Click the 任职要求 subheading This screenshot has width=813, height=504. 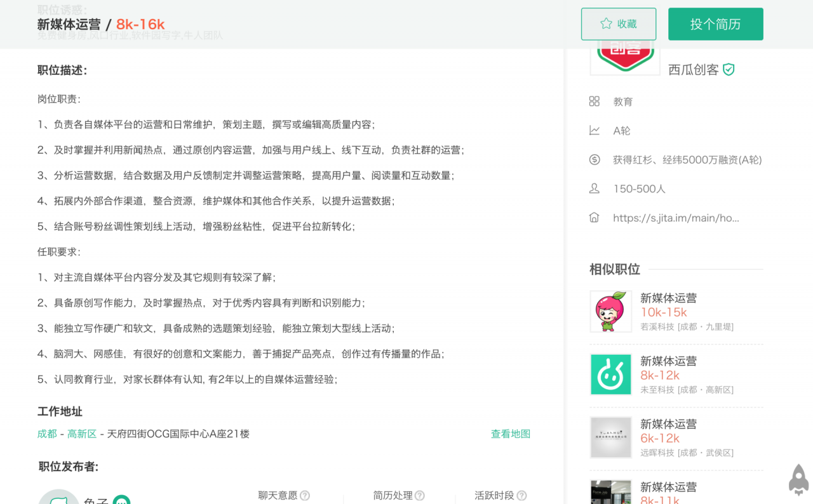click(59, 252)
